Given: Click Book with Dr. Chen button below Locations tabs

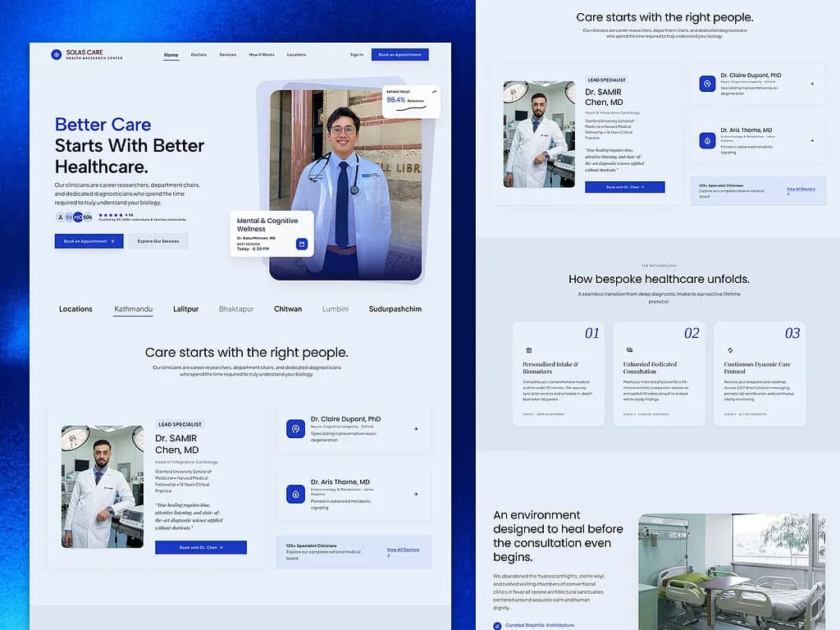Looking at the screenshot, I should [201, 547].
